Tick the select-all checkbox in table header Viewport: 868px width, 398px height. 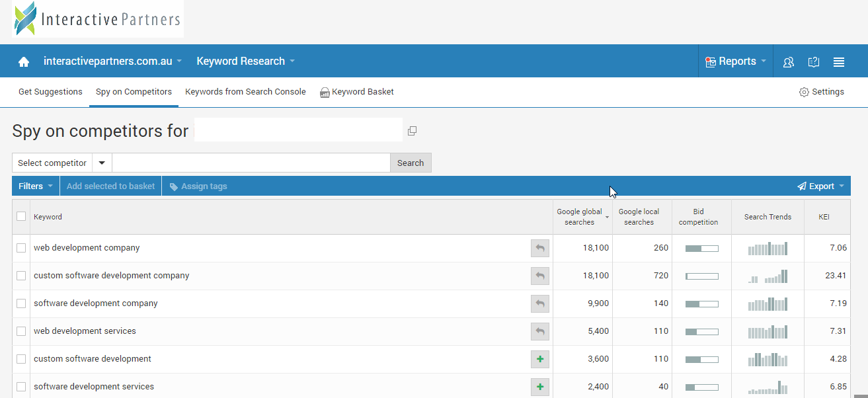21,216
